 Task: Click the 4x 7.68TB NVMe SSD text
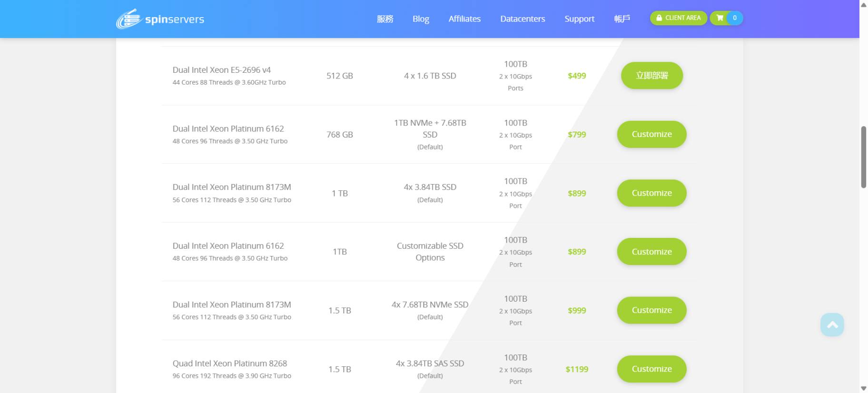[x=430, y=305]
